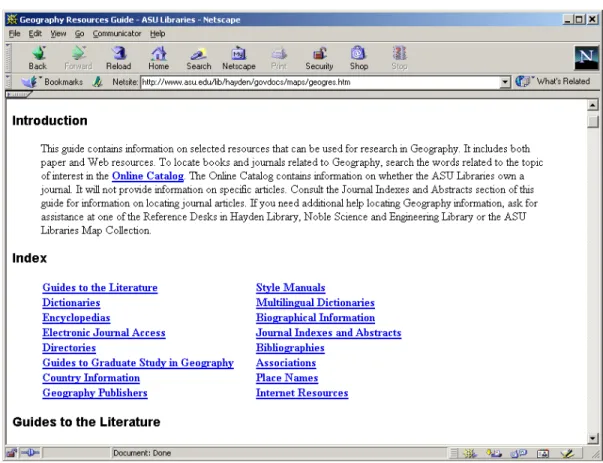
Task: Follow the Online Catalog link
Action: click(148, 176)
